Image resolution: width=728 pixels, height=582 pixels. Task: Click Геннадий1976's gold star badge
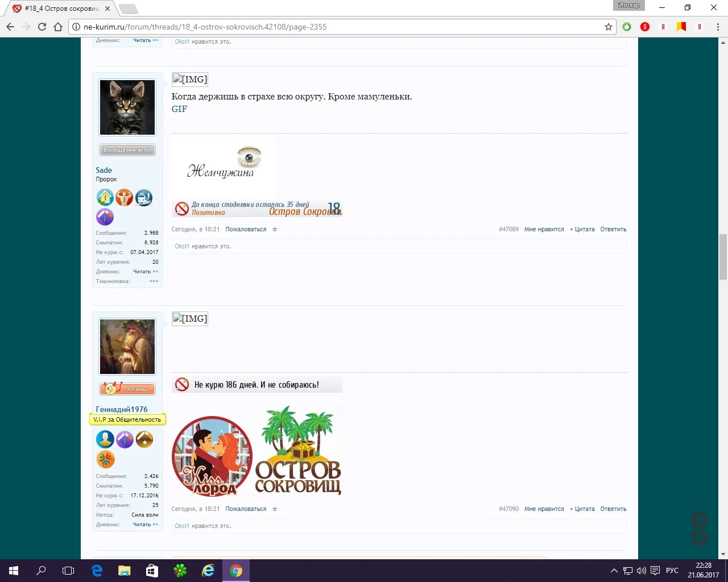(x=144, y=439)
